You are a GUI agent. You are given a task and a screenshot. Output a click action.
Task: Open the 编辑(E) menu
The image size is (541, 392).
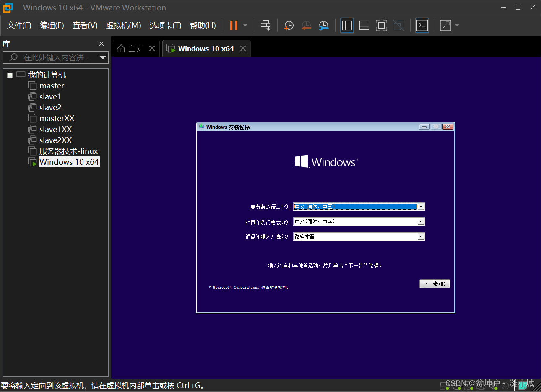click(x=52, y=26)
